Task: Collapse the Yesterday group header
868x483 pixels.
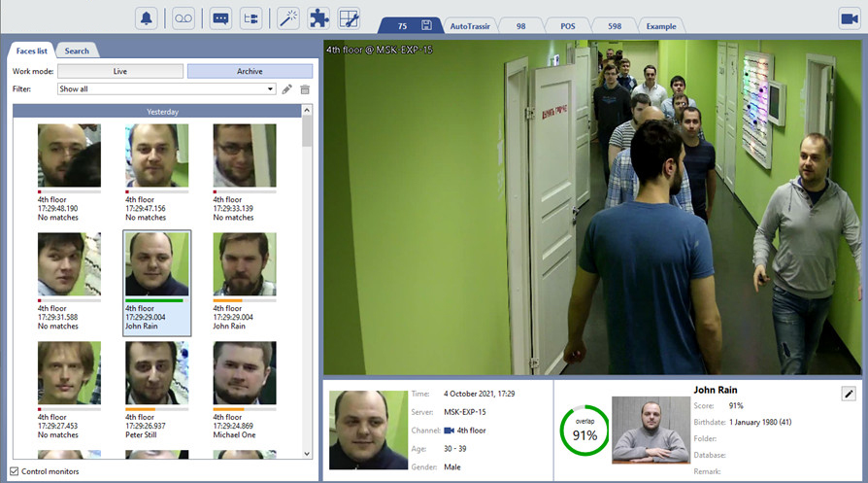Action: (x=162, y=112)
